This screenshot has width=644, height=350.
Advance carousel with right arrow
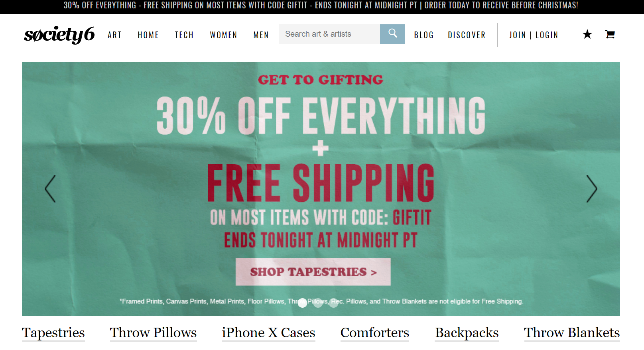(592, 189)
